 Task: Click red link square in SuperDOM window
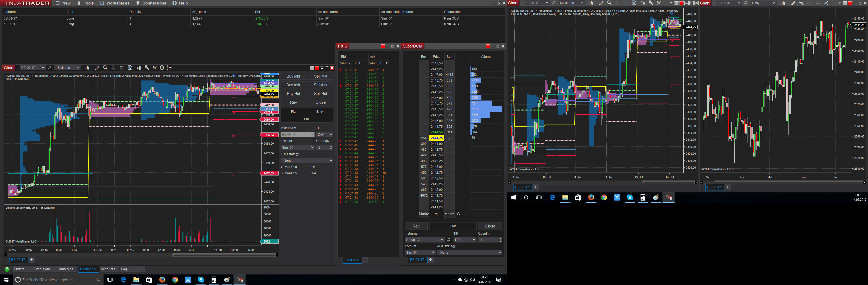[x=488, y=46]
